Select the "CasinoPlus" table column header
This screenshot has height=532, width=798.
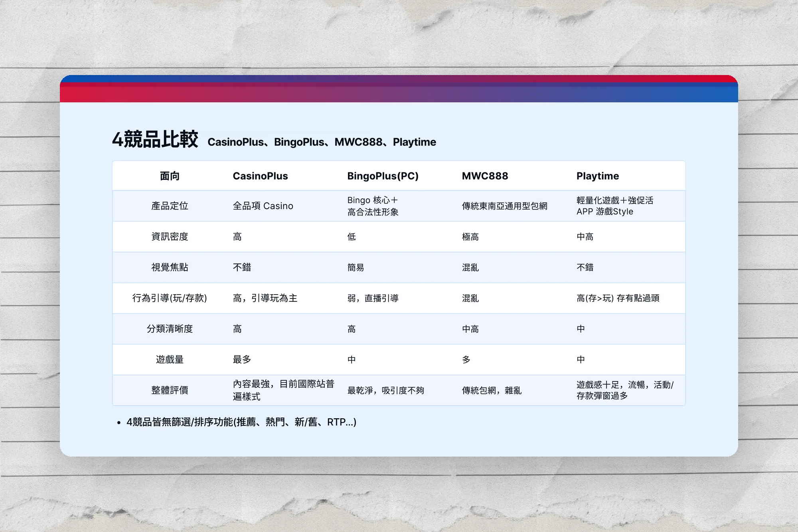[x=260, y=176]
